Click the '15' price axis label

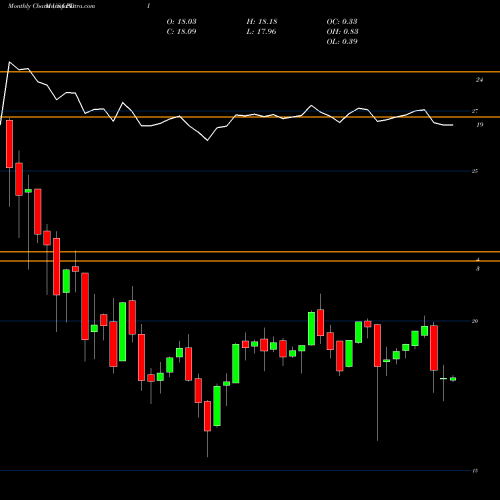475,471
